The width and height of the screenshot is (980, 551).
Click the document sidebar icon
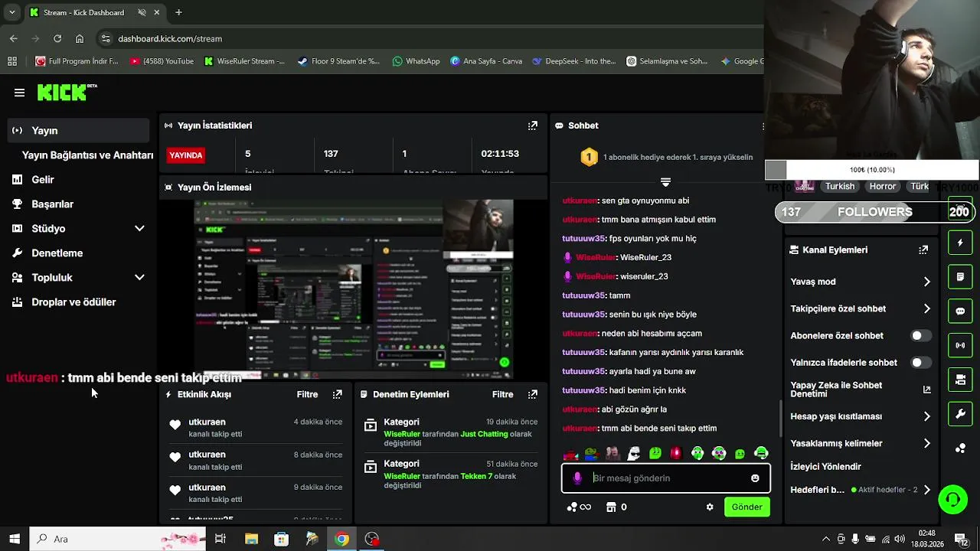(x=960, y=276)
